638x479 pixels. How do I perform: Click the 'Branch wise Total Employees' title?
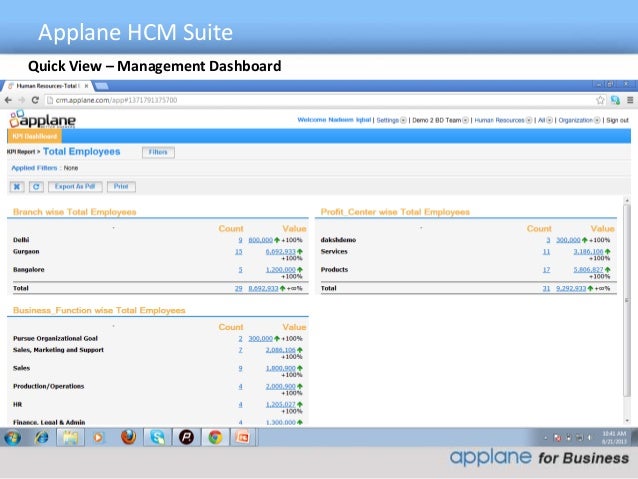[x=74, y=212]
